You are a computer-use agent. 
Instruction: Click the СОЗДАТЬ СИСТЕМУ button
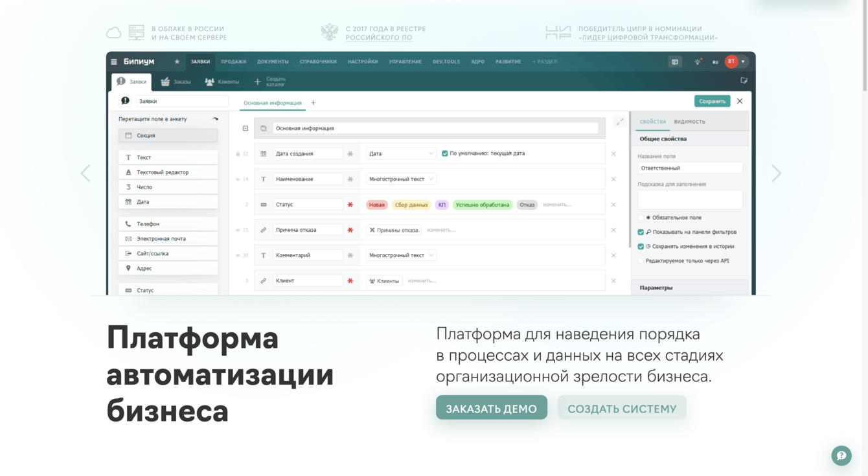[x=622, y=407]
